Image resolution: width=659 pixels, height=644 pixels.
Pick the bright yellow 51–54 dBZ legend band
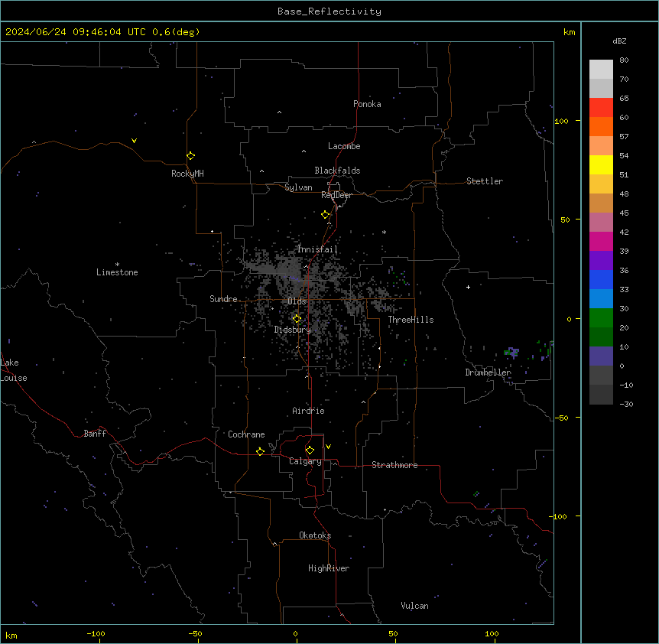(601, 164)
